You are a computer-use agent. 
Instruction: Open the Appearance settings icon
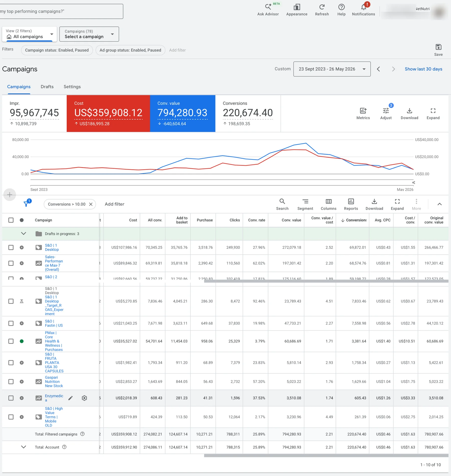tap(297, 10)
